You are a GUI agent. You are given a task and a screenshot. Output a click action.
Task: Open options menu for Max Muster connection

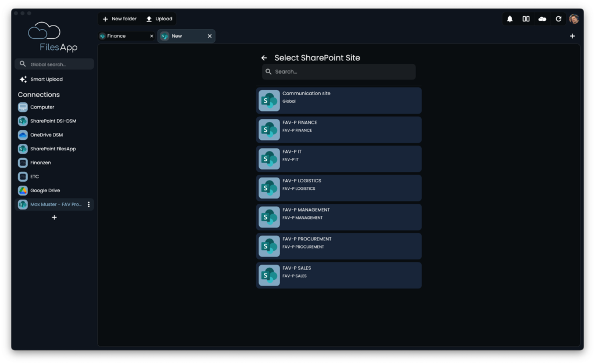[89, 204]
